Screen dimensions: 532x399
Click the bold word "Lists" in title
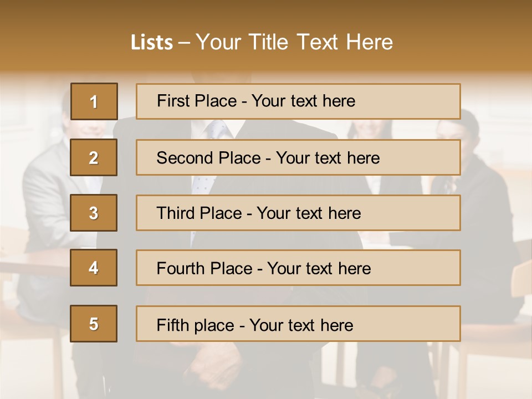(x=152, y=43)
